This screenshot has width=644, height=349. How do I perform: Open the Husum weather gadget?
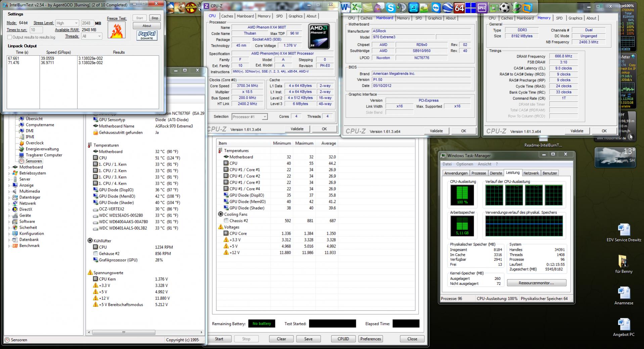pos(614,157)
